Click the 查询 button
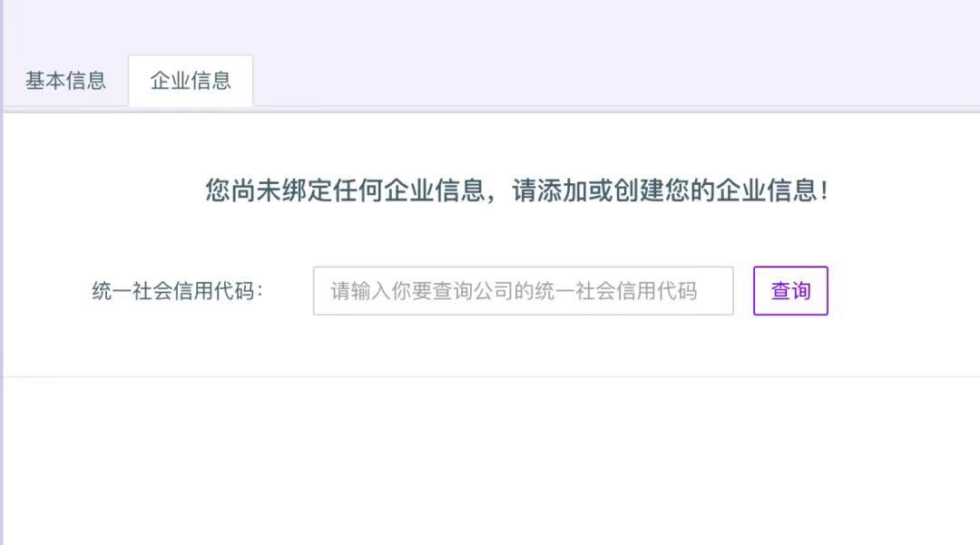 [x=790, y=291]
